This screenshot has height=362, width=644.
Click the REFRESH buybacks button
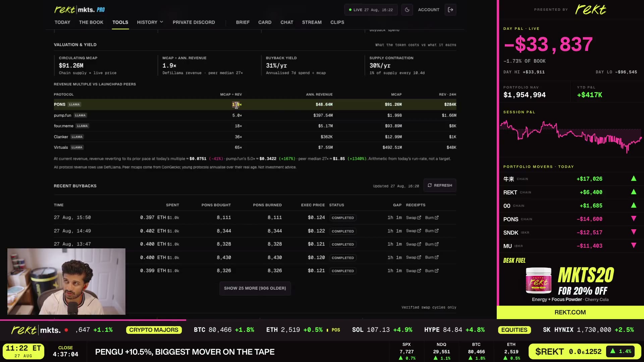point(440,185)
